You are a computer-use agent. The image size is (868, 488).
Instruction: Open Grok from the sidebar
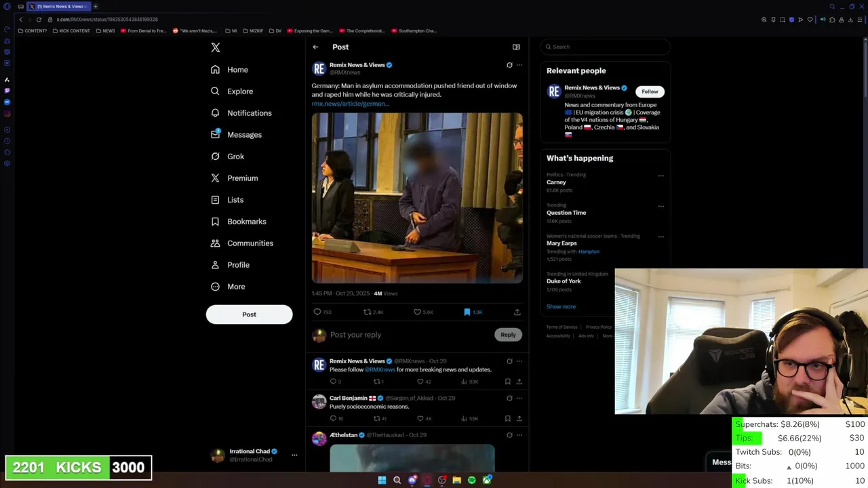(x=227, y=157)
